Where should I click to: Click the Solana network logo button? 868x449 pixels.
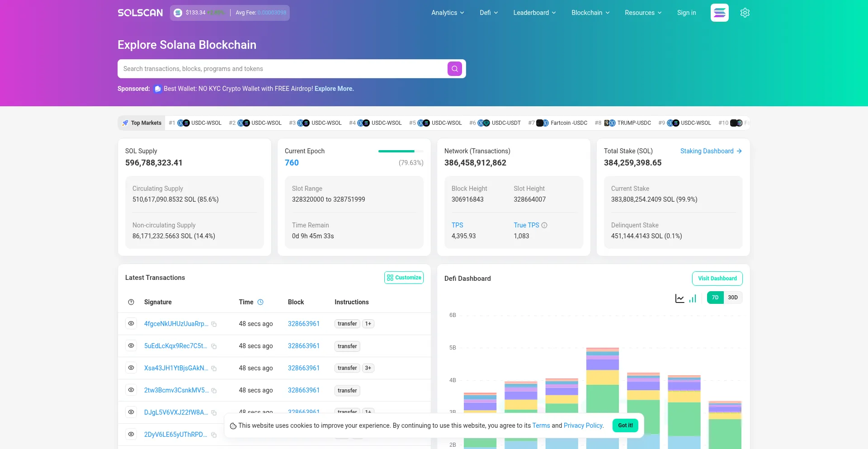coord(719,13)
